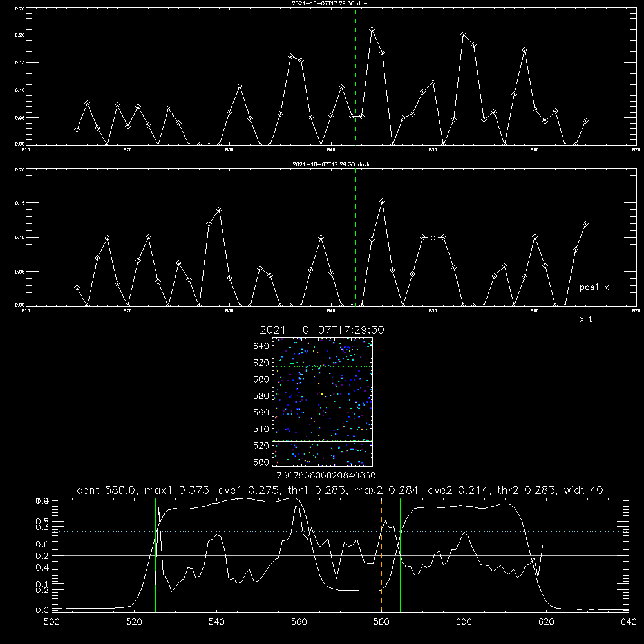The width and height of the screenshot is (644, 644).
Task: Click the 'x t' label below dusk plot
Action: coord(585,319)
